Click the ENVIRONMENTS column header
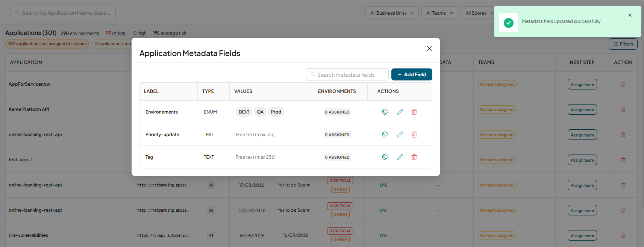 (337, 91)
